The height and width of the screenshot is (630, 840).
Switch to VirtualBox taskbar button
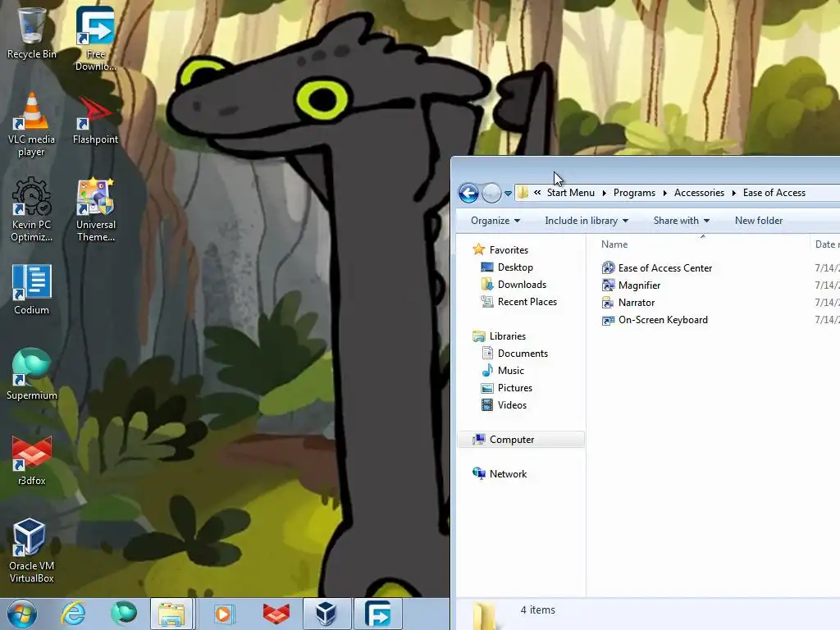pyautogui.click(x=326, y=614)
